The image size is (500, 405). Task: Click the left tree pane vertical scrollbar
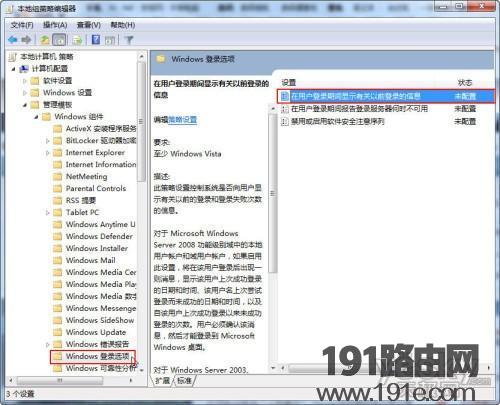(142, 213)
